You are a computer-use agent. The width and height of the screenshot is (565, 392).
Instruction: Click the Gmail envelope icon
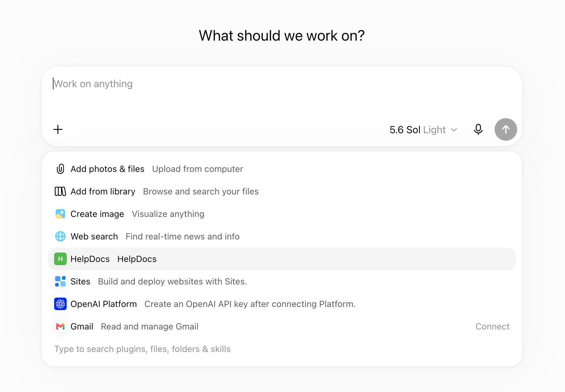coord(60,326)
